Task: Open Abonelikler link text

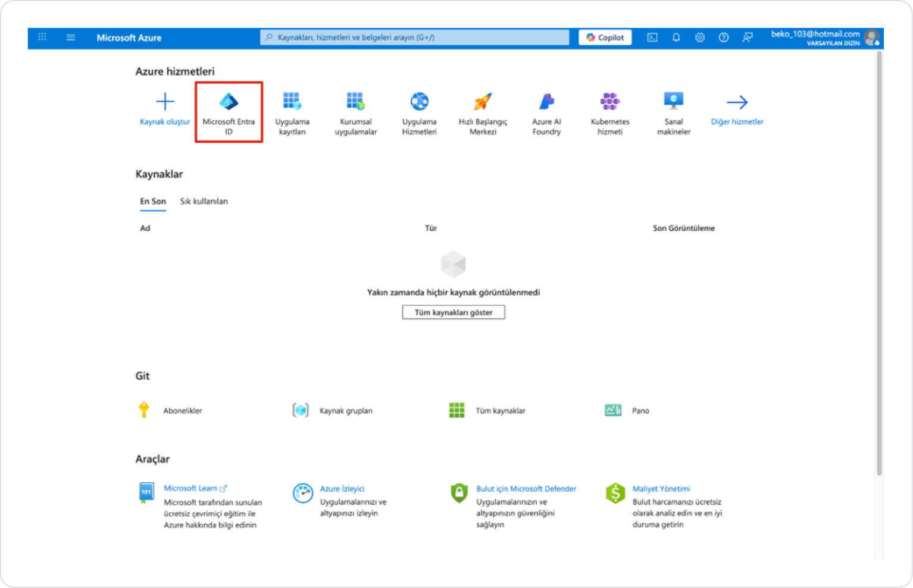Action: click(x=183, y=411)
